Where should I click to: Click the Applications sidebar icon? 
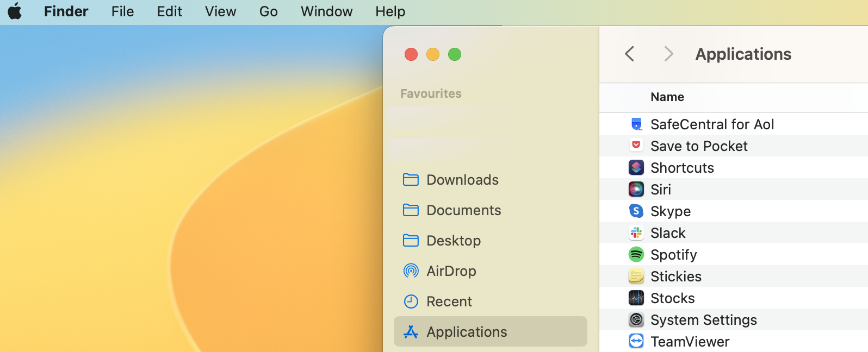click(x=411, y=332)
